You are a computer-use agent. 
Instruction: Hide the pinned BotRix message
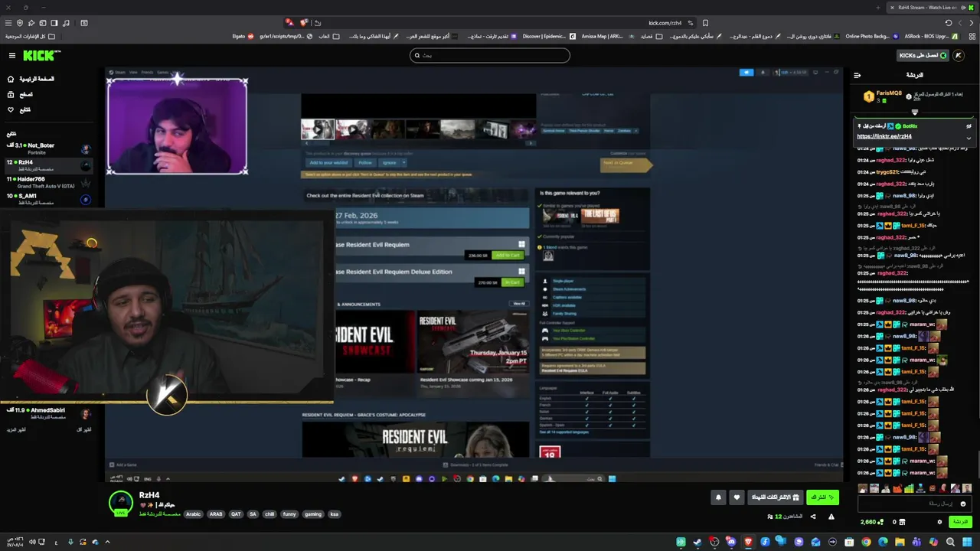(969, 126)
